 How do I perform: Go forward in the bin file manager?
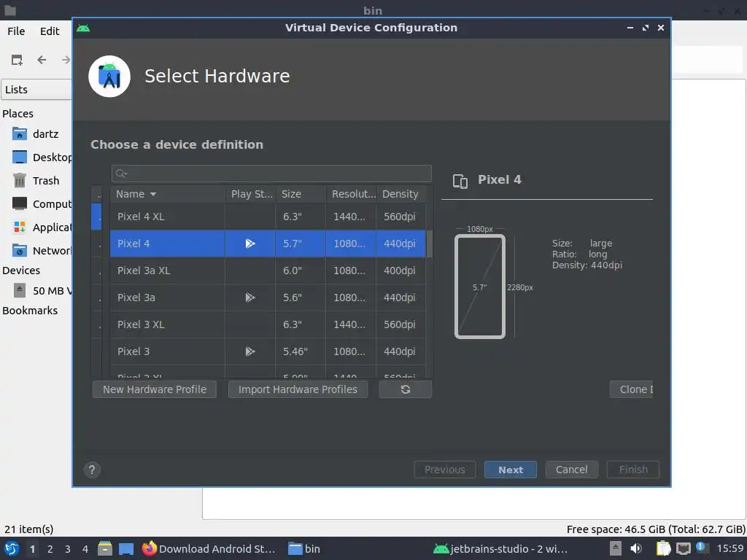click(x=66, y=60)
